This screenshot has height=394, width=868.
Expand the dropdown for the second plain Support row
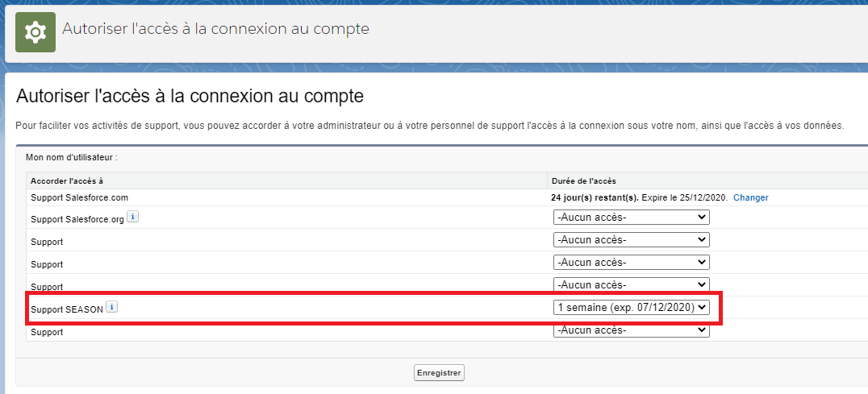pyautogui.click(x=631, y=263)
